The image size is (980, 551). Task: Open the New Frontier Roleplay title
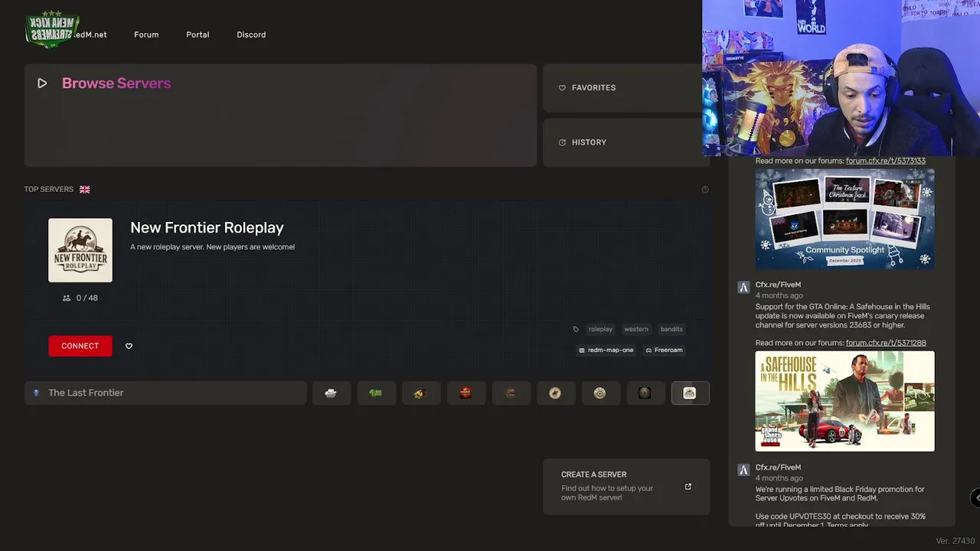tap(207, 227)
